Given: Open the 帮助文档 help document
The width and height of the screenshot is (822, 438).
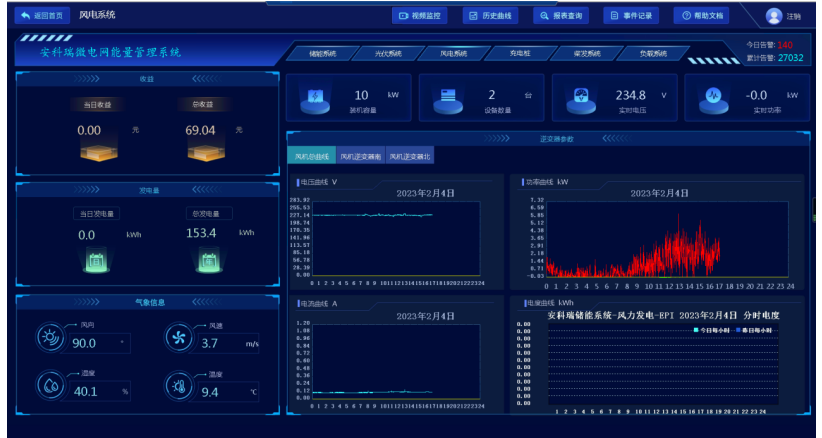Looking at the screenshot, I should pyautogui.click(x=702, y=16).
